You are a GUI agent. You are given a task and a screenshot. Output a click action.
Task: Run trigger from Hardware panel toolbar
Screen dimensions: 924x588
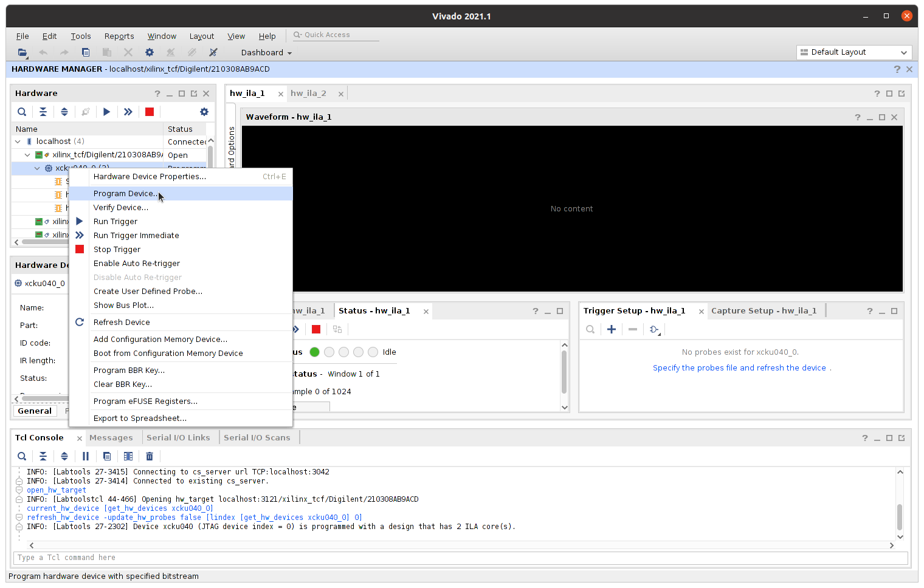coord(106,112)
